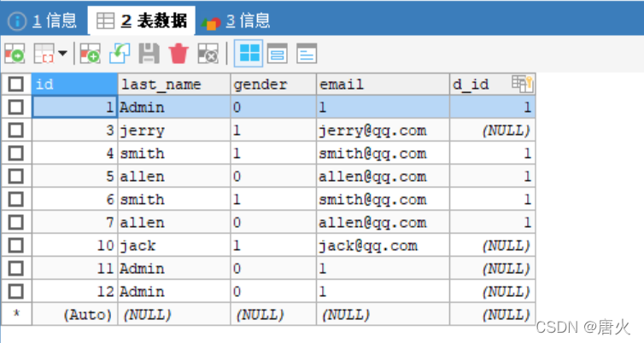This screenshot has width=644, height=343.
Task: Click the gender column header
Action: point(273,84)
